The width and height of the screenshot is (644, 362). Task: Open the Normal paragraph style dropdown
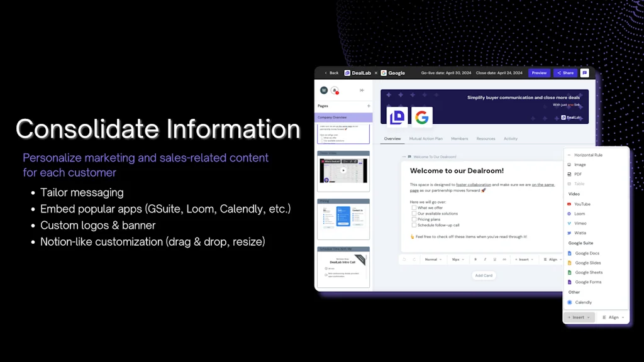pos(433,260)
